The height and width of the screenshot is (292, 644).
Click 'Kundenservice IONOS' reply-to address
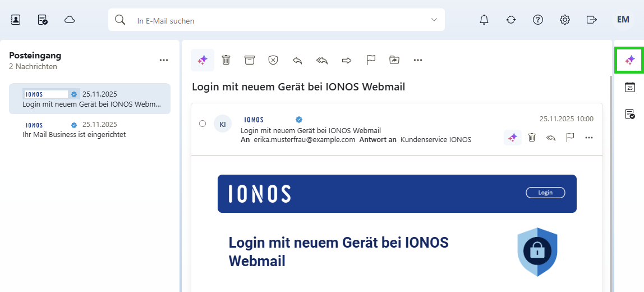436,139
